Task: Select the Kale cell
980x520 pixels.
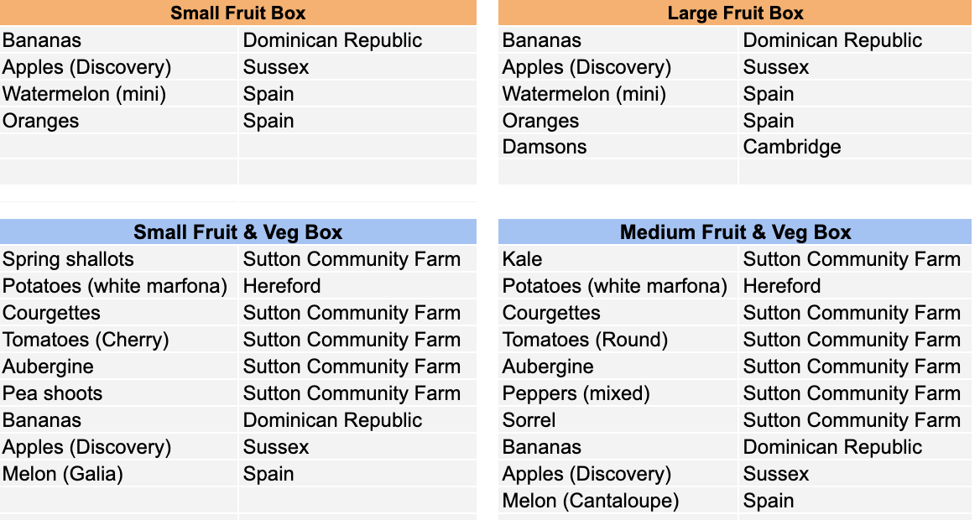Action: click(618, 259)
